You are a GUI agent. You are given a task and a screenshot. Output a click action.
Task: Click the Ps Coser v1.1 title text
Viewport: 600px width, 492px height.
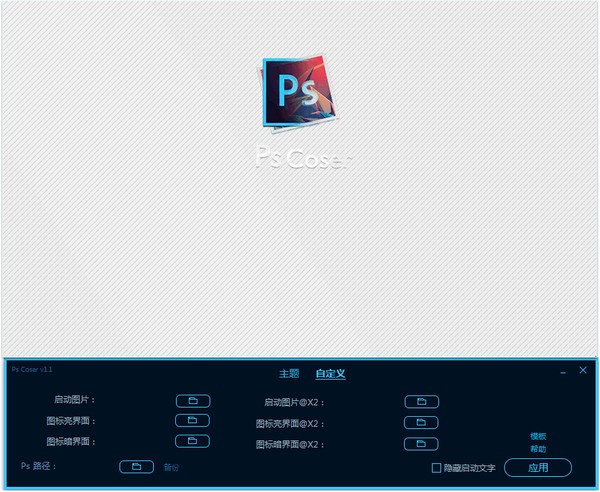click(32, 369)
